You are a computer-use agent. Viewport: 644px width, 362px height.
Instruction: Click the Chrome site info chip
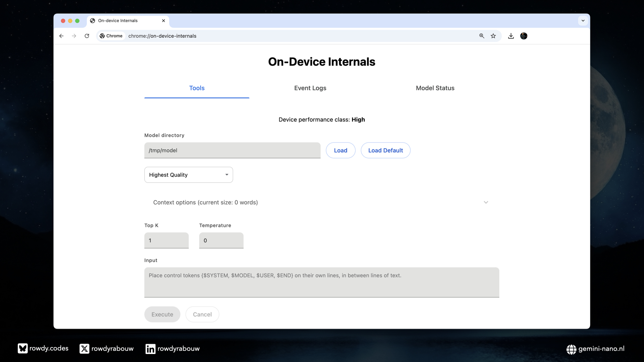click(x=111, y=36)
